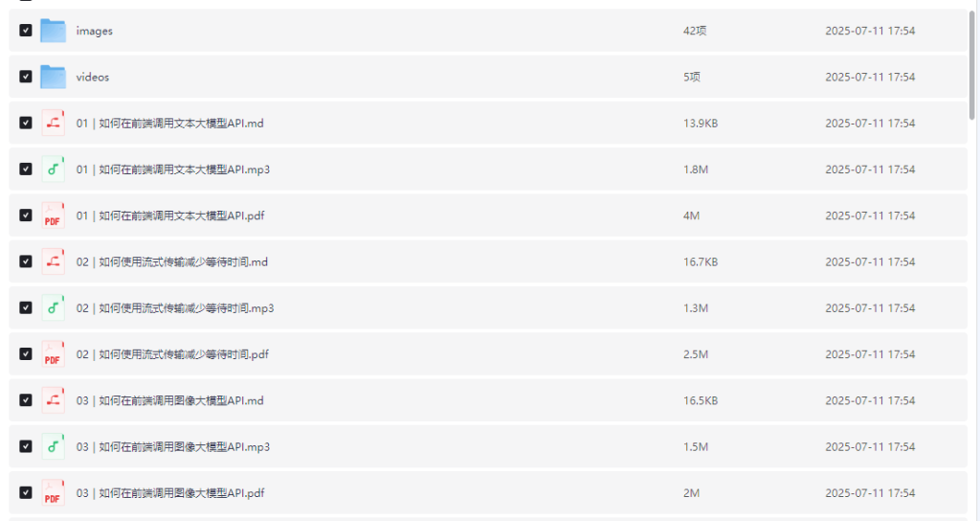Viewport: 980px width, 521px height.
Task: Click the PDF icon for 02 流式传输 .pdf file
Action: (53, 354)
